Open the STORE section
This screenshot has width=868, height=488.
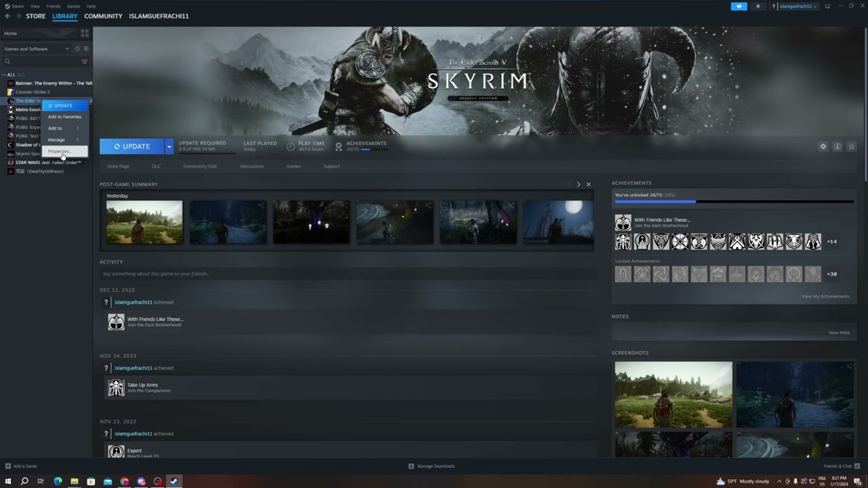[x=35, y=16]
